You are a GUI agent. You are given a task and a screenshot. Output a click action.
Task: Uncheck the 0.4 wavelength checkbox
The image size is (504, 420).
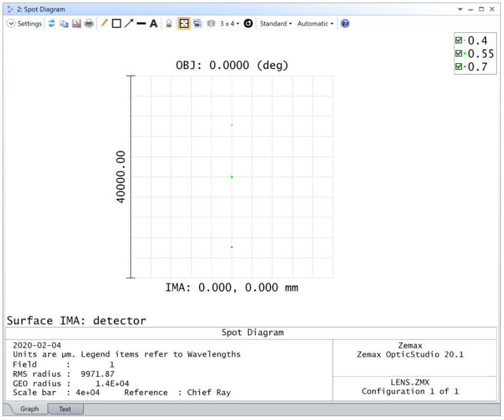click(x=459, y=41)
